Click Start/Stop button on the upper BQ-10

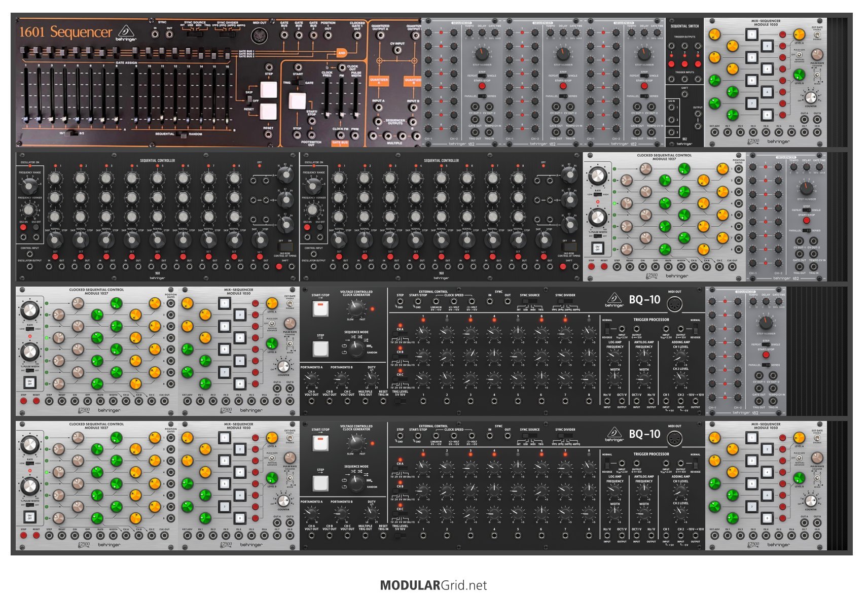pyautogui.click(x=320, y=309)
